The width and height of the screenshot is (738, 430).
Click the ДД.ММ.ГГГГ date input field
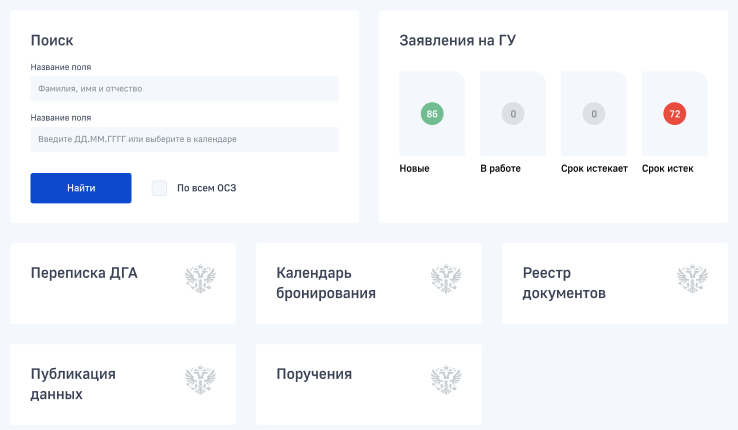(184, 139)
